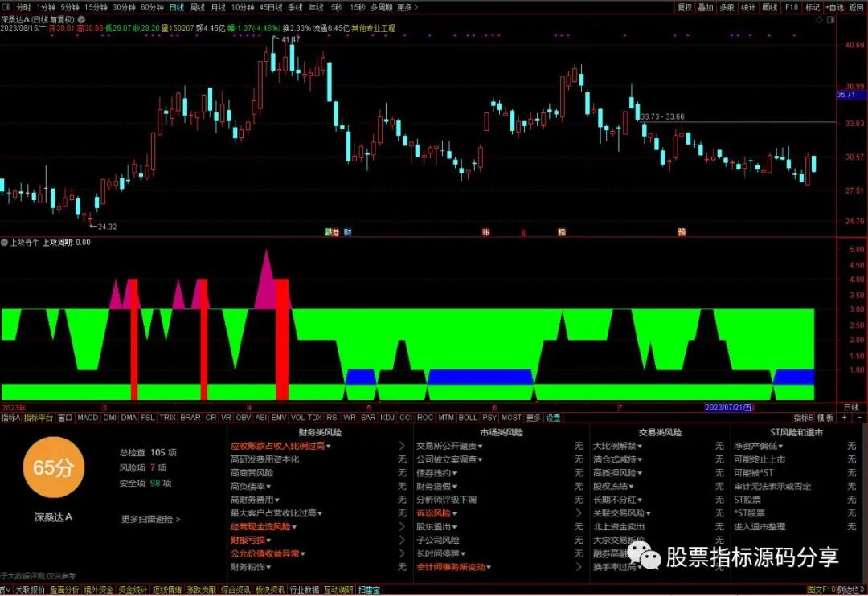Expand the 会计师事务所变动 risk item
The width and height of the screenshot is (868, 596).
pyautogui.click(x=489, y=567)
